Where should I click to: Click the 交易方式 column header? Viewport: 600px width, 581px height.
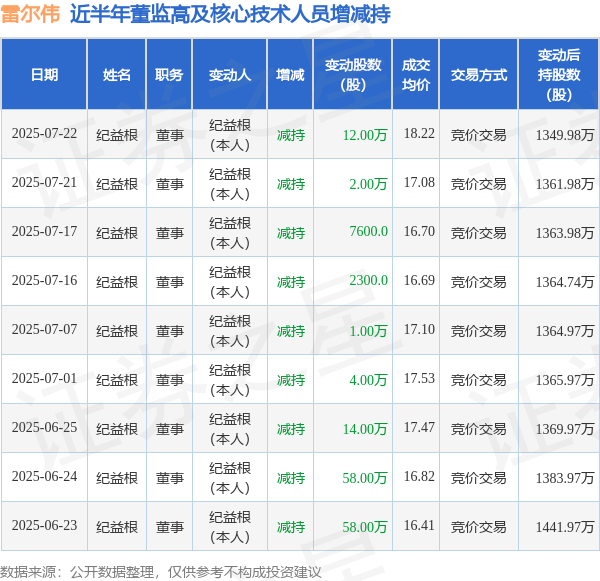point(479,75)
